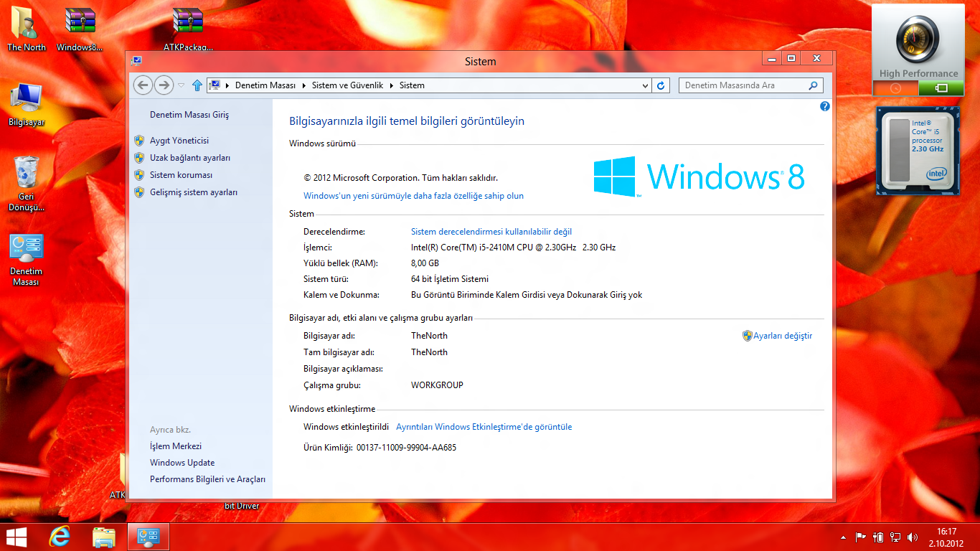The height and width of the screenshot is (551, 980).
Task: Launch Internet Explorer from the taskbar
Action: (60, 537)
